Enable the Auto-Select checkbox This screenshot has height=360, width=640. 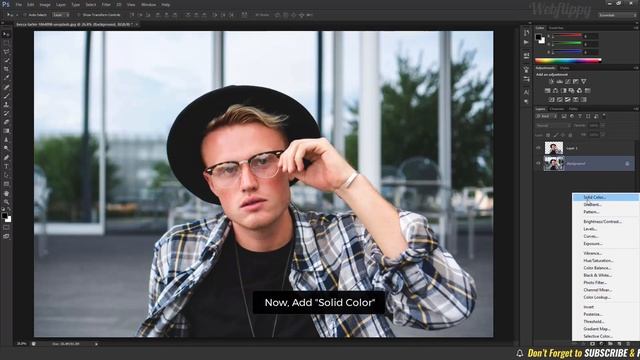tap(25, 15)
